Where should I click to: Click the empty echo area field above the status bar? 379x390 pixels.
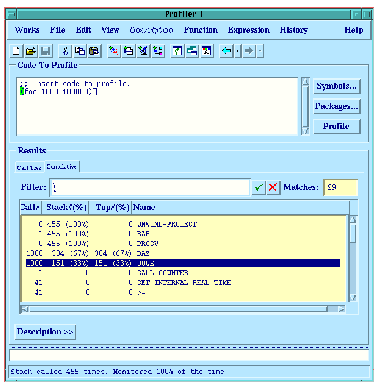tap(189, 355)
